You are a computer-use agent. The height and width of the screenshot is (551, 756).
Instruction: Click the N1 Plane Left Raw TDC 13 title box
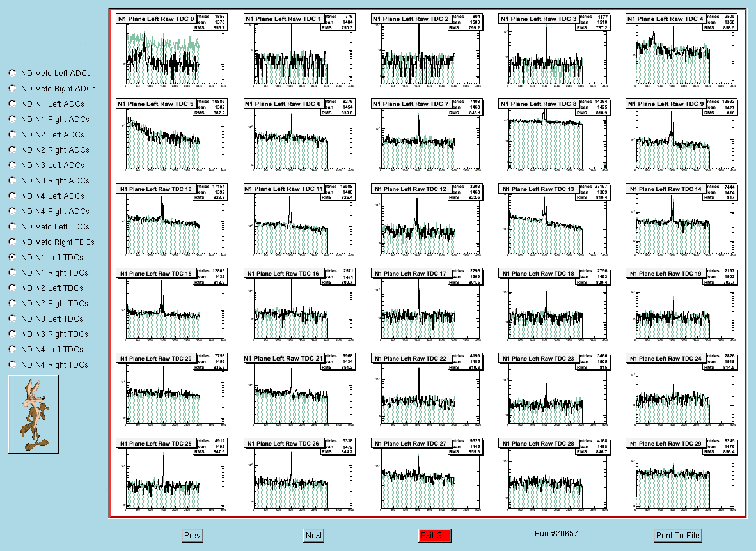click(538, 189)
